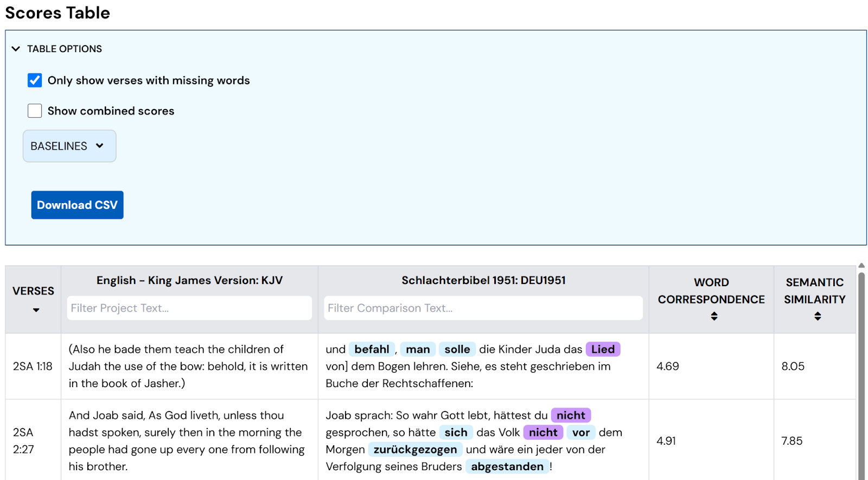Click the KJV text for 2SA 2:27
Viewport: 868px width, 480px height.
click(187, 441)
